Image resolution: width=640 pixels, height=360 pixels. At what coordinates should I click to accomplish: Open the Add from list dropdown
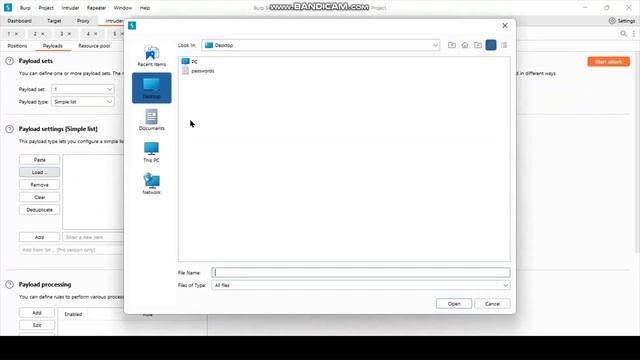click(x=72, y=250)
